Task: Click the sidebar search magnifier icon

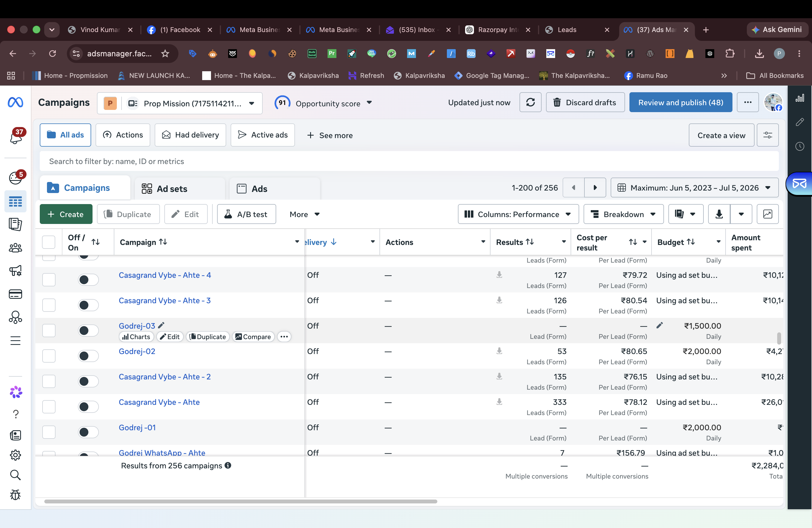Action: tap(15, 475)
